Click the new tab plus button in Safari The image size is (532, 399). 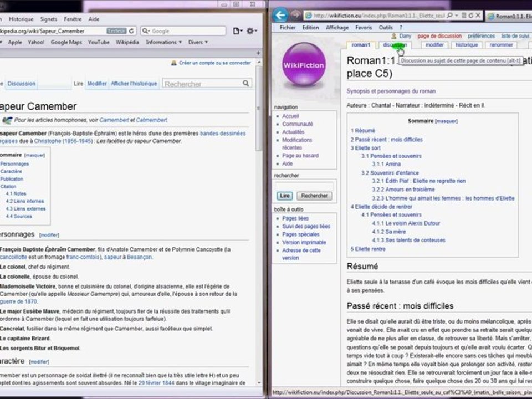(x=258, y=53)
